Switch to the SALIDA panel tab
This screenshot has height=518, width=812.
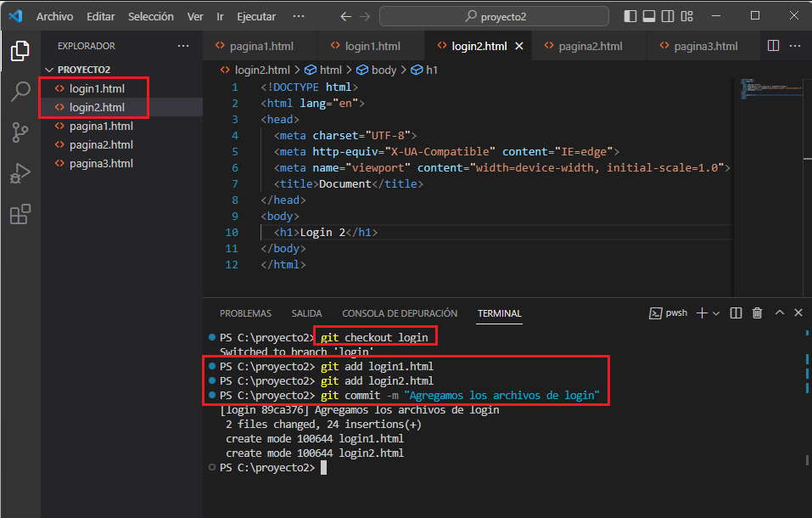click(x=306, y=313)
